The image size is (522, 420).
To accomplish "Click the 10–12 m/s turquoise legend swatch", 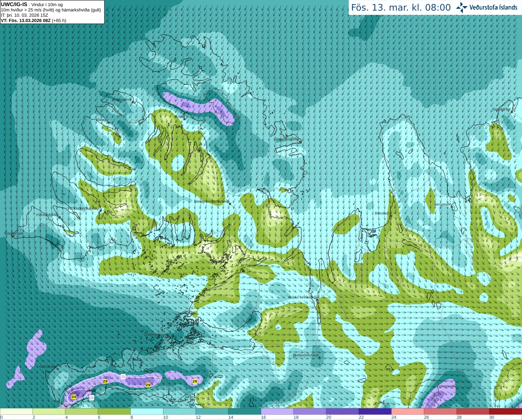I will (179, 411).
